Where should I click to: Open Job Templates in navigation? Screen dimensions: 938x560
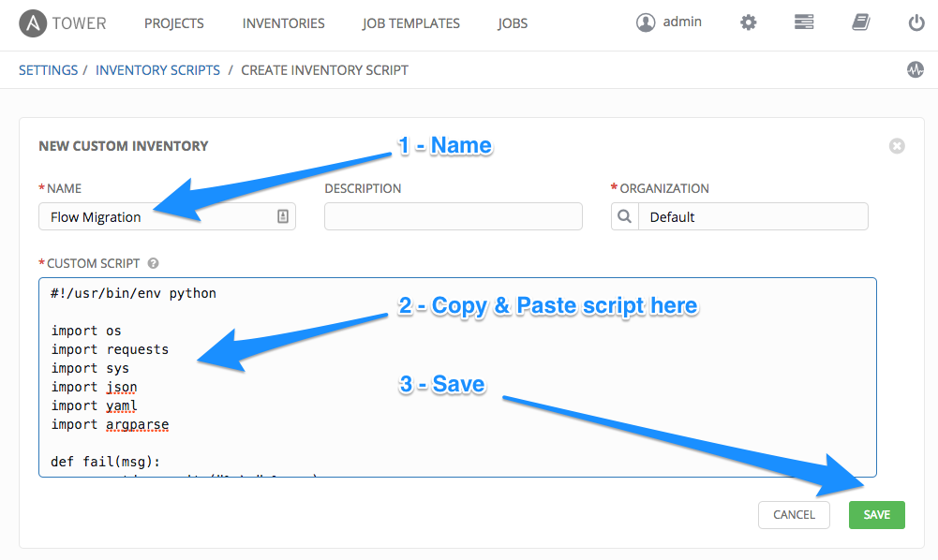pos(410,23)
